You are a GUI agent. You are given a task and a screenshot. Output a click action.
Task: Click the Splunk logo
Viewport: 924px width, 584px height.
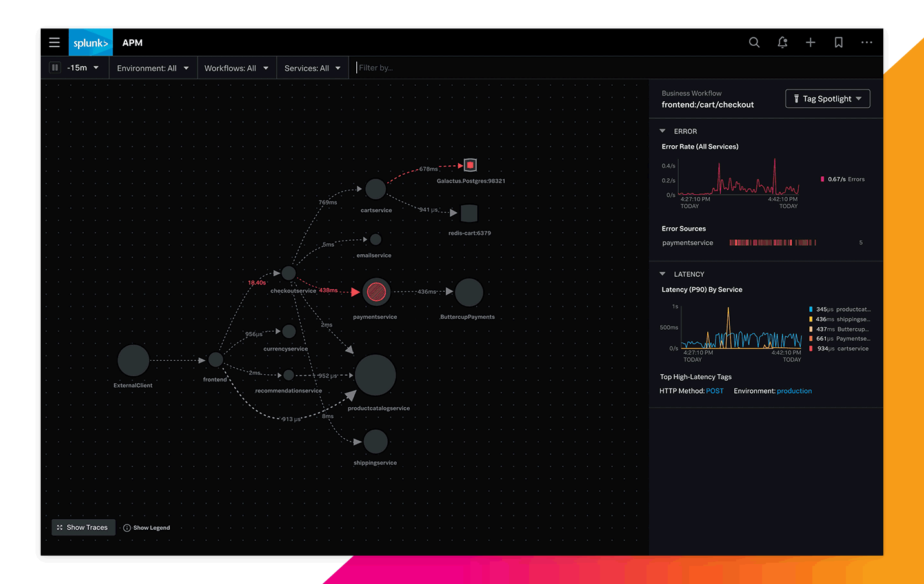click(x=91, y=43)
